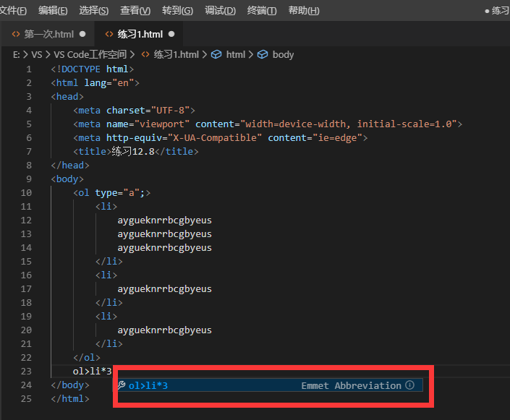Click unsaved dot on 练习1.html tab

171,34
